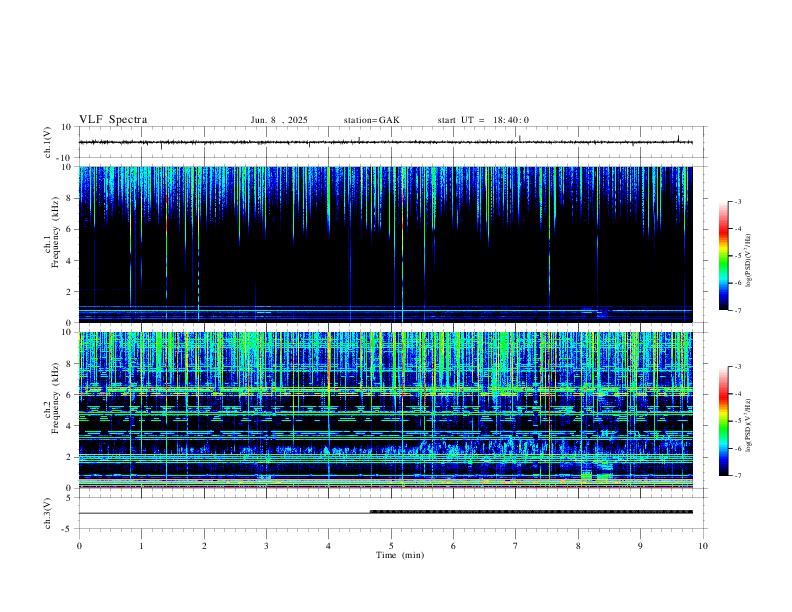Click the upper color scale bar beside ch.1

[x=724, y=256]
